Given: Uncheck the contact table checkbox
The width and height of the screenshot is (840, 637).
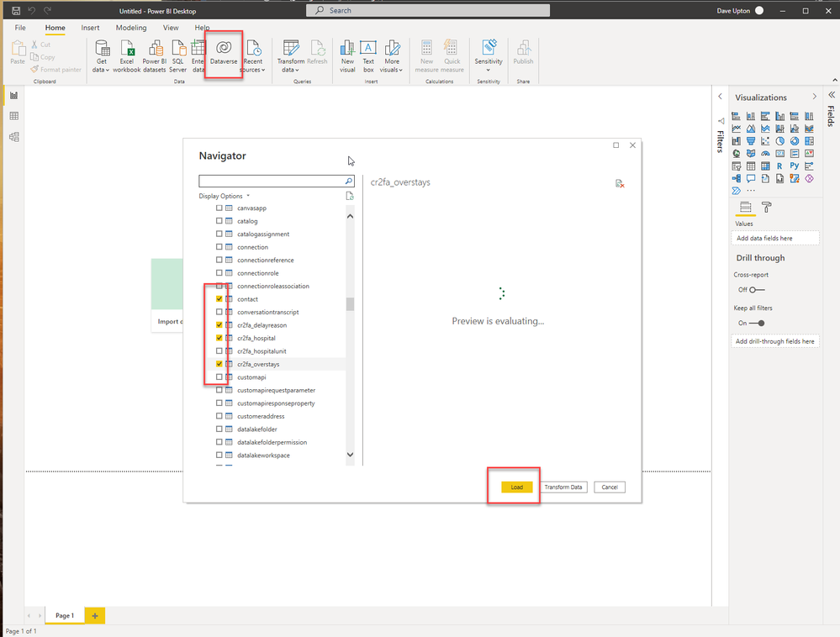Looking at the screenshot, I should pyautogui.click(x=219, y=298).
